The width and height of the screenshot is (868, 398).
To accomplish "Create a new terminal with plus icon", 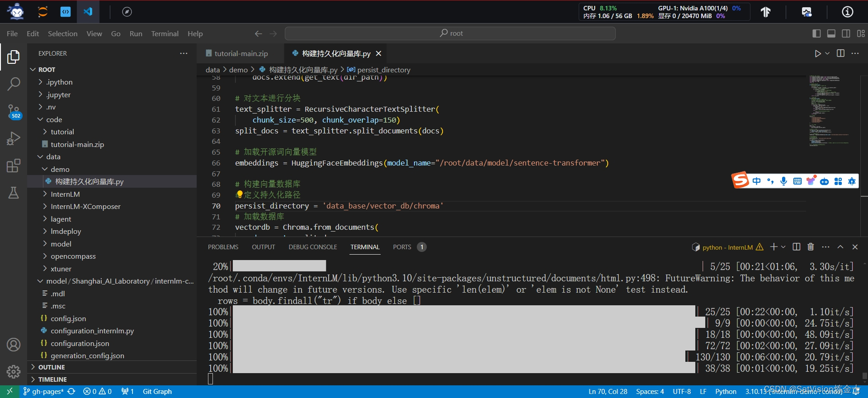I will [x=774, y=247].
